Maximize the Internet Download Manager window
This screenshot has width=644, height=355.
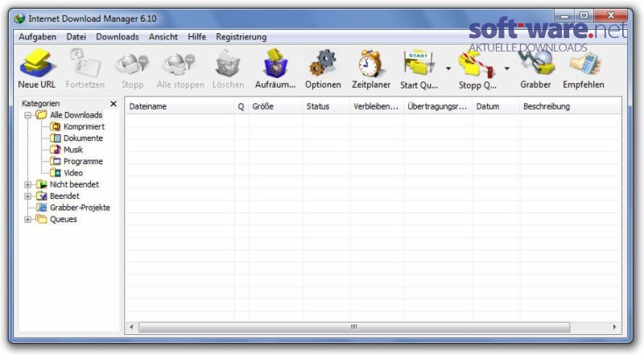point(584,16)
